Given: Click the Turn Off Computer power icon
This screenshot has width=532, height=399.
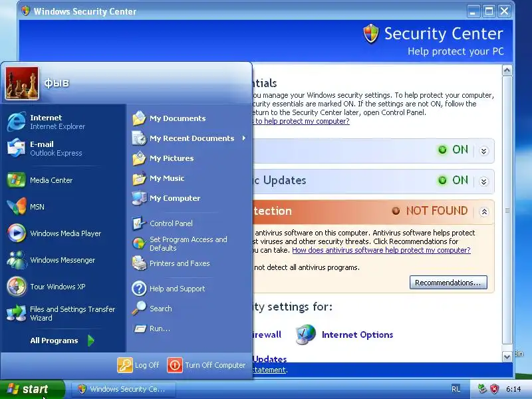Looking at the screenshot, I should click(x=175, y=365).
